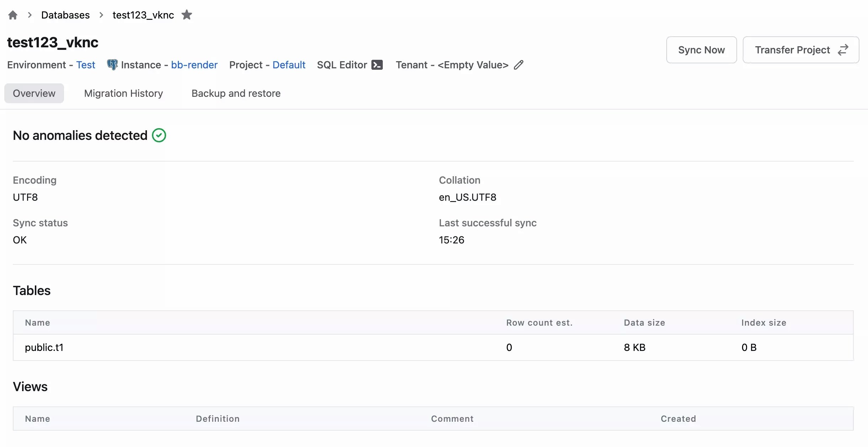Screen dimensions: 868x447
Task: Click the PostgreSQL instance icon
Action: click(112, 64)
